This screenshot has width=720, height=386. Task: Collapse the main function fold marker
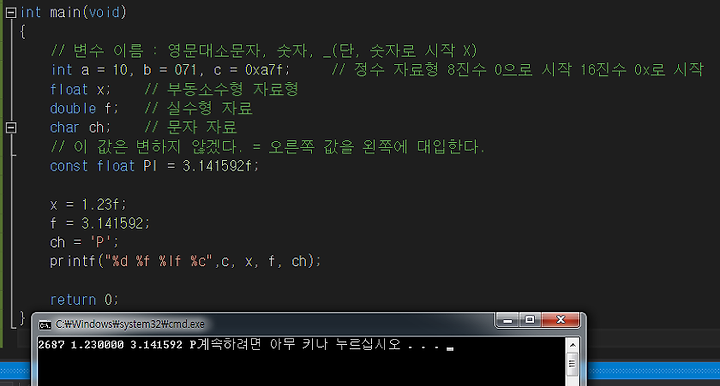click(x=11, y=13)
